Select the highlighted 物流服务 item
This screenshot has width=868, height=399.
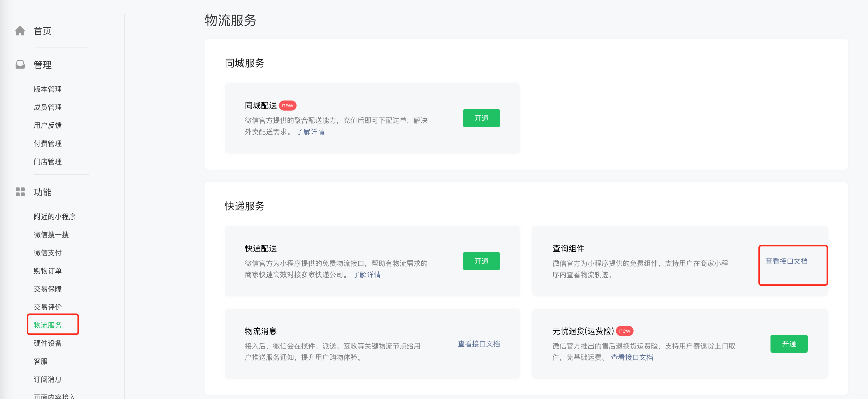tap(47, 325)
